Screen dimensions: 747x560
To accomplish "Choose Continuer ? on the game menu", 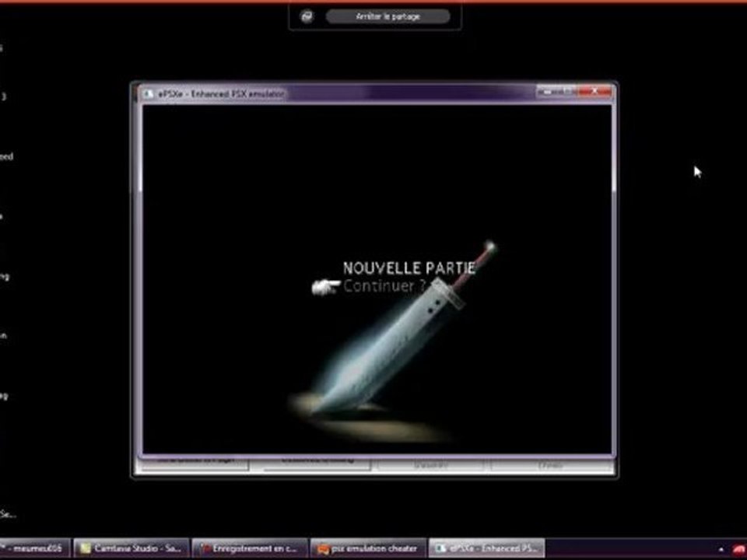I will click(384, 286).
